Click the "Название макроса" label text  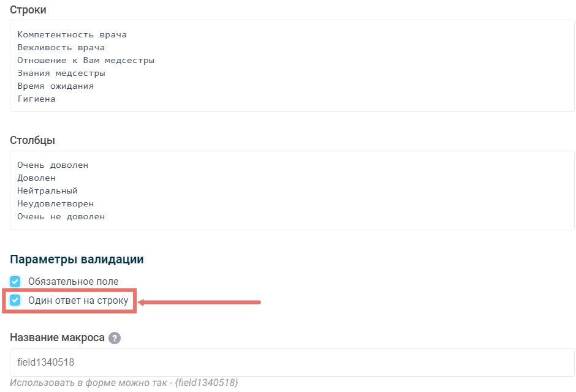pos(57,338)
